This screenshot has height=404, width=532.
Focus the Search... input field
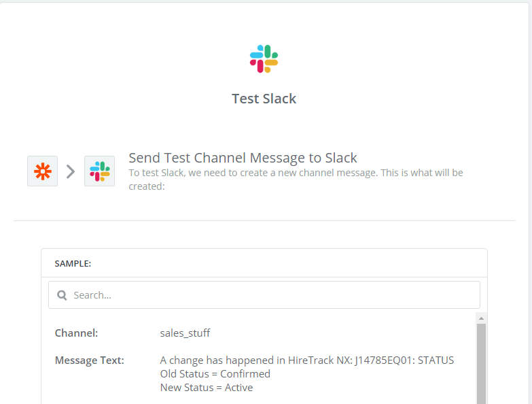(264, 294)
